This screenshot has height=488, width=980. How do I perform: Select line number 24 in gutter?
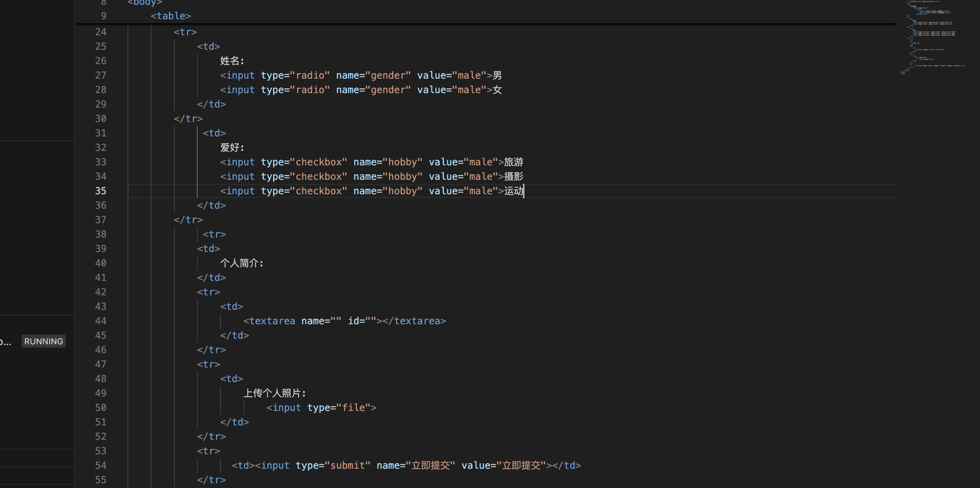coord(101,32)
